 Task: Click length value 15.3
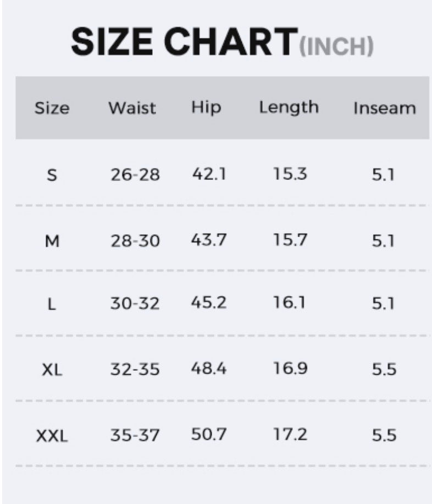(290, 174)
